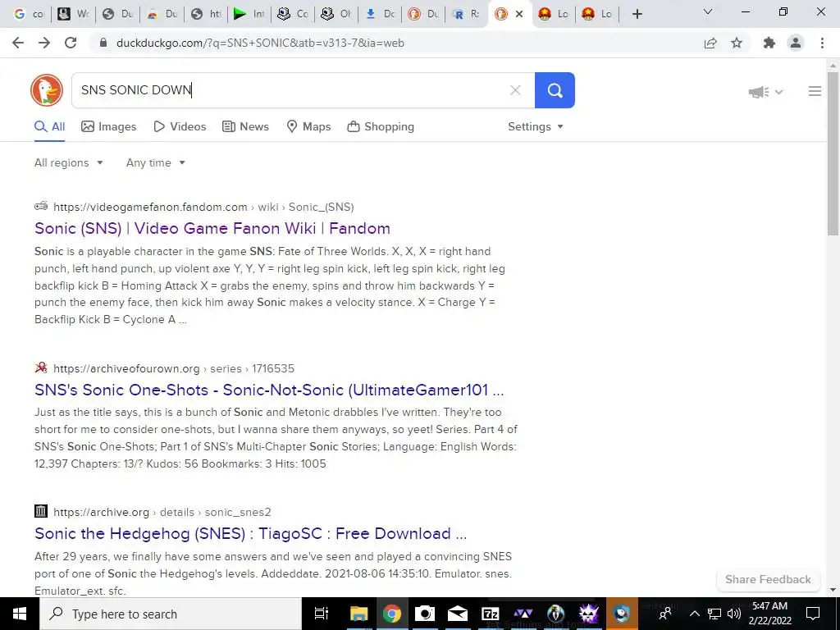Click the blue magnifier search button
840x630 pixels.
coord(555,90)
